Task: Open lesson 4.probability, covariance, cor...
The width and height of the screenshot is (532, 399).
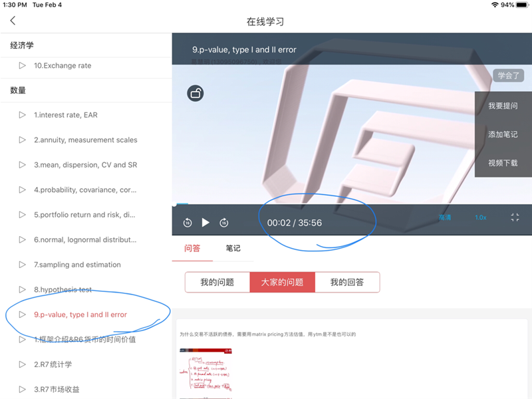Action: [86, 190]
